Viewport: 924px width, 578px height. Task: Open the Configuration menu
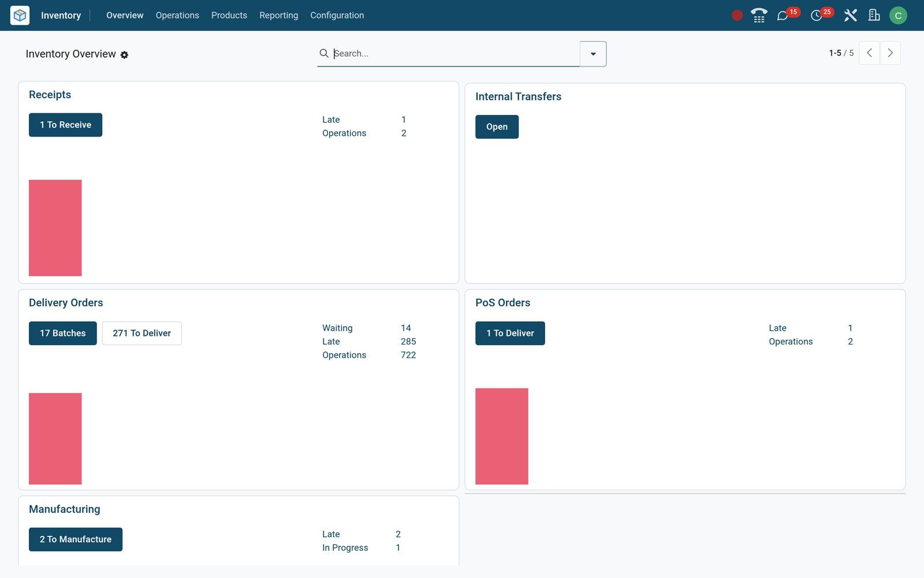[x=337, y=16]
